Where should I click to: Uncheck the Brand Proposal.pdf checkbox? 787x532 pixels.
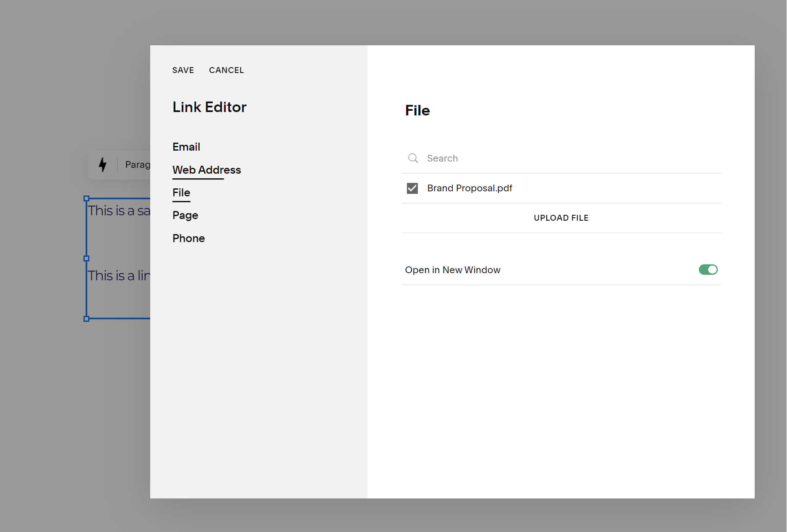pyautogui.click(x=412, y=188)
